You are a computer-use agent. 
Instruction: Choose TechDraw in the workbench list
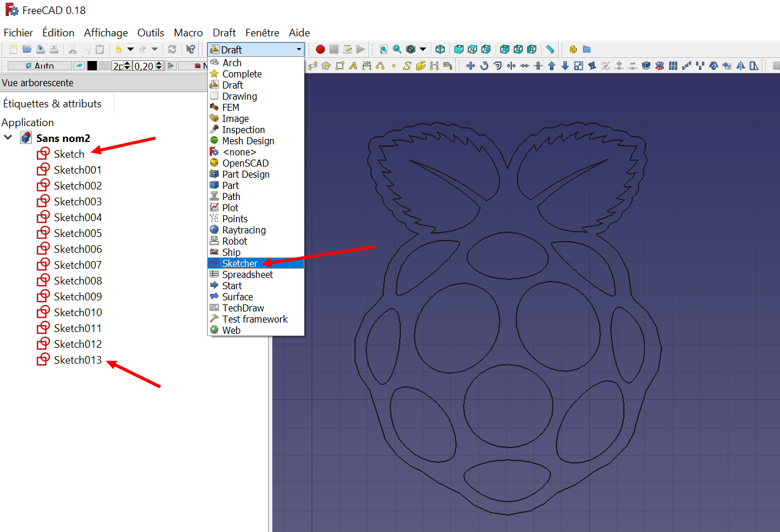point(256,308)
